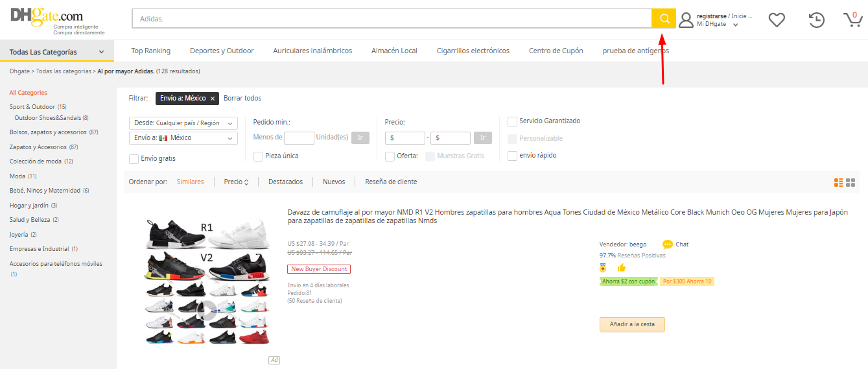
Task: Click the maximum price input field
Action: click(451, 137)
